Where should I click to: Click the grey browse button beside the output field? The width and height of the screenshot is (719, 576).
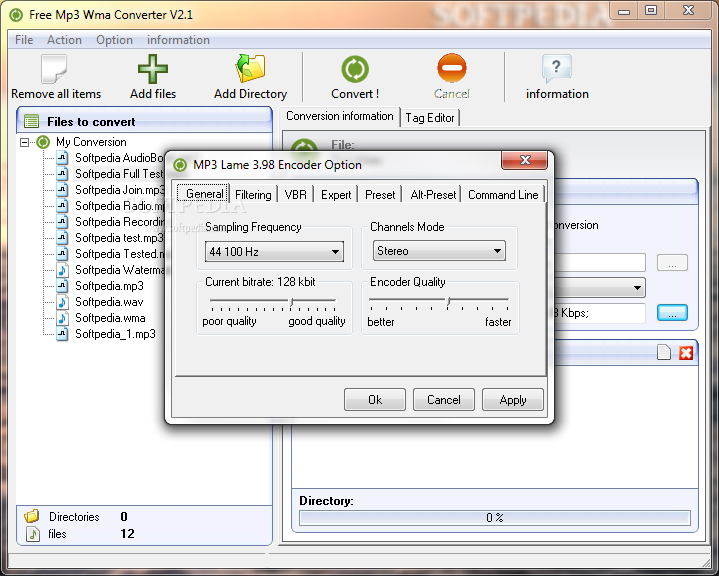pyautogui.click(x=672, y=263)
